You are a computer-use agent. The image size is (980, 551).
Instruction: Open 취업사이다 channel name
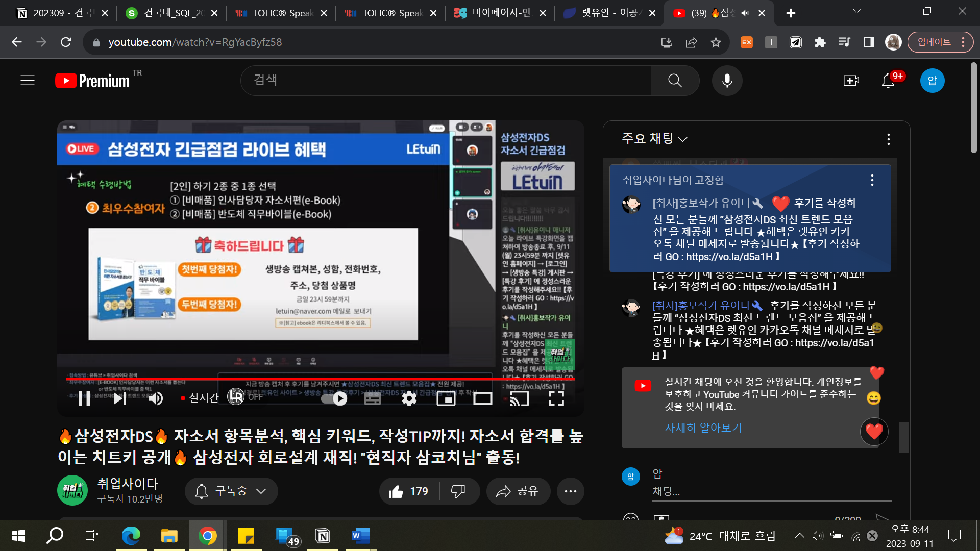point(128,483)
